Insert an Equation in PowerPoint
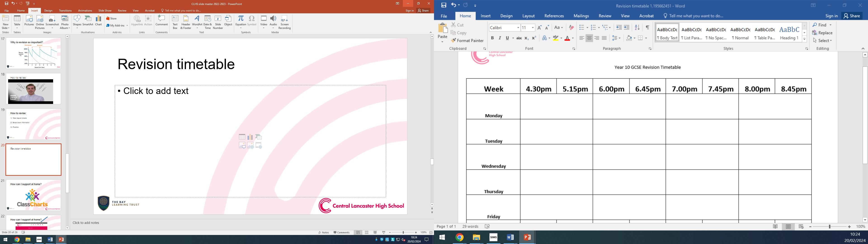 (241, 21)
